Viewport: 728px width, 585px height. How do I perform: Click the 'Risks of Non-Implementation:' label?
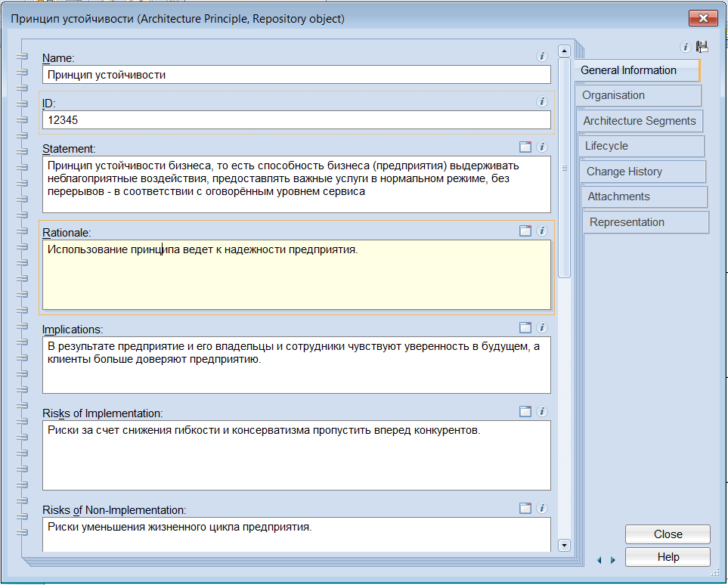tap(114, 510)
